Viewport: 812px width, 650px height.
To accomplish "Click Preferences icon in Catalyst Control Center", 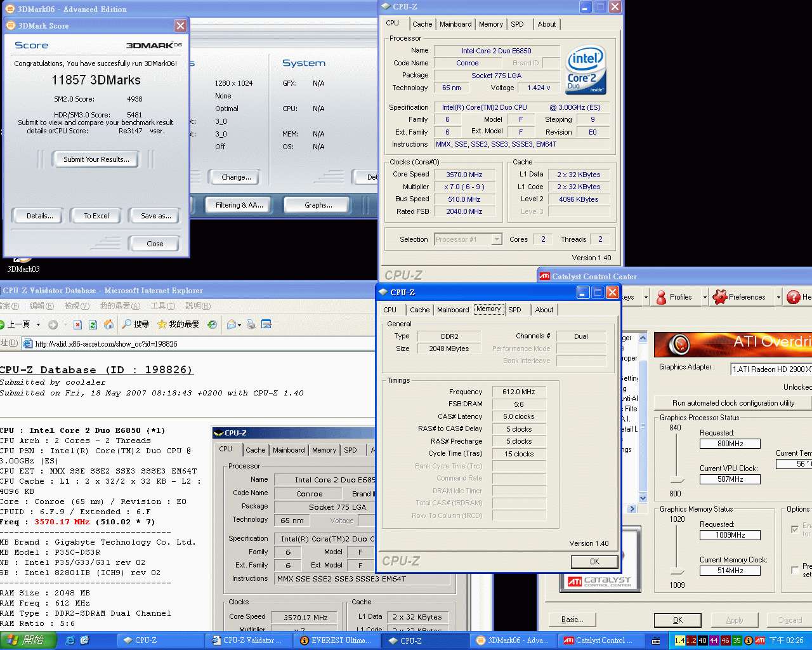I will [x=719, y=297].
